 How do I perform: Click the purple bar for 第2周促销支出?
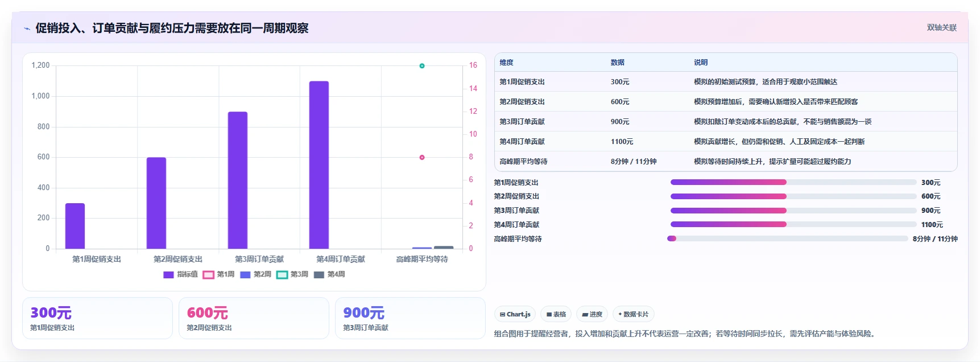tap(156, 203)
